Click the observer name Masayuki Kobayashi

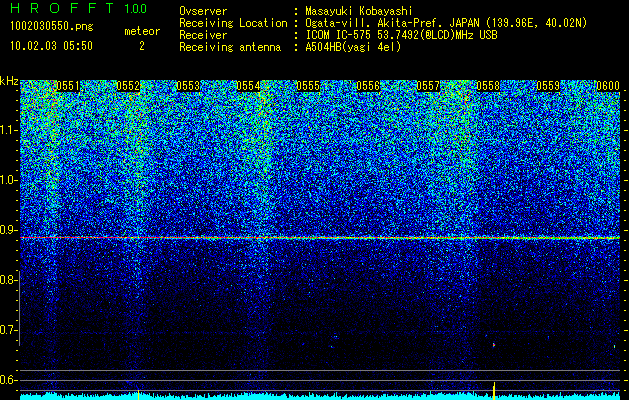pos(359,11)
